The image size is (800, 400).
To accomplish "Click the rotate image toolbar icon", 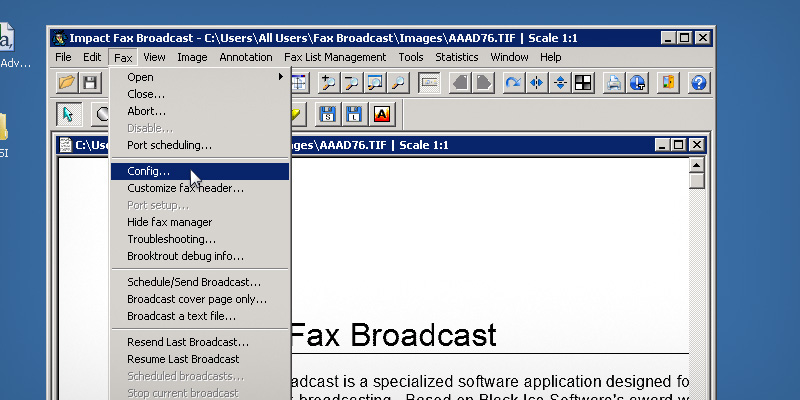I will coord(513,83).
